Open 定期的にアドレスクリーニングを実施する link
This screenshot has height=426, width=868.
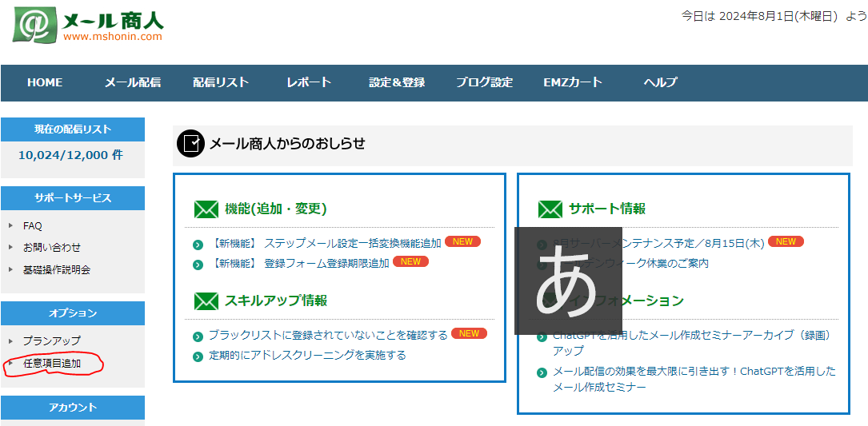[307, 355]
